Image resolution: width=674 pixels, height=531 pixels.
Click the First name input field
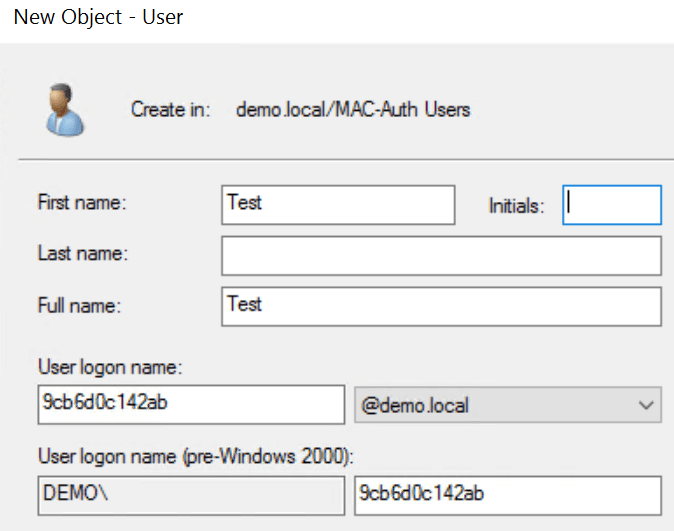[x=338, y=205]
